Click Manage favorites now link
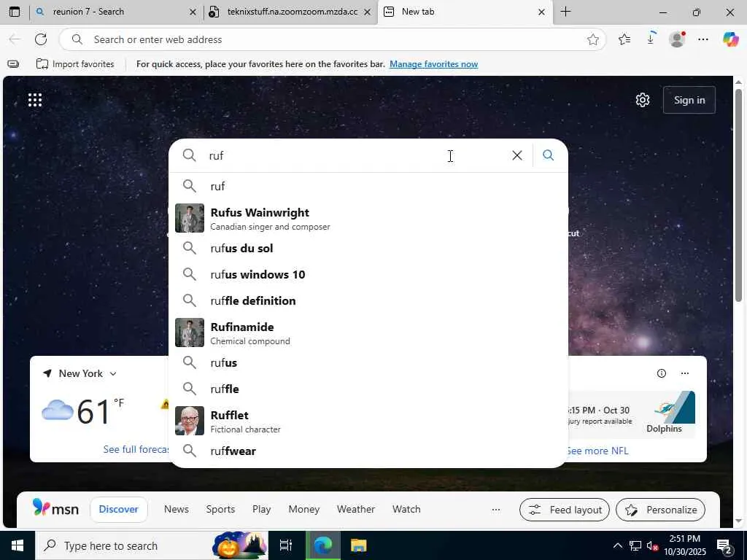 433,64
